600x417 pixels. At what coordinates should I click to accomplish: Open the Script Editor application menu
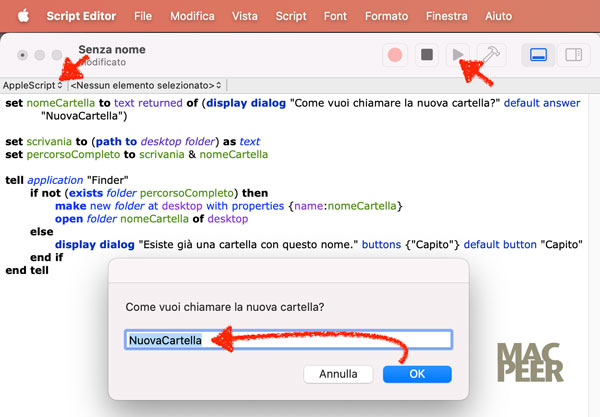81,16
